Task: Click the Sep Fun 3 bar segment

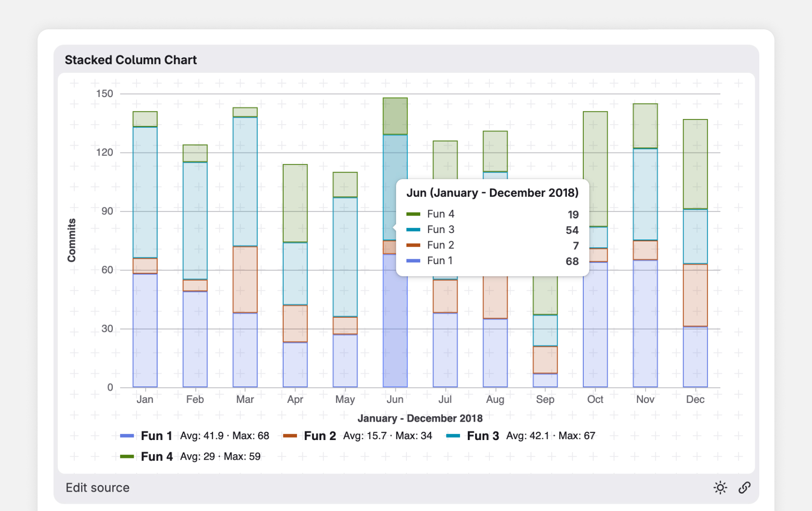Action: [x=545, y=331]
